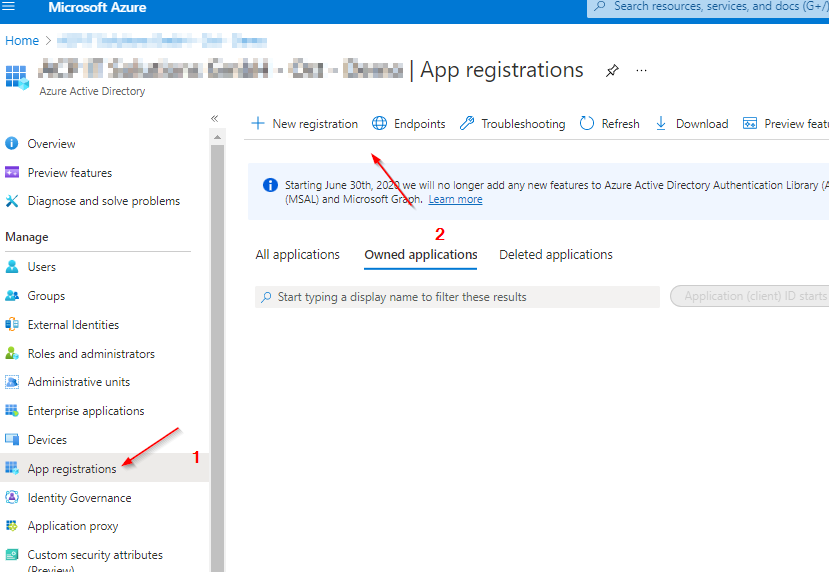Click the App registrations grid icon
Image resolution: width=829 pixels, height=572 pixels.
[x=12, y=468]
